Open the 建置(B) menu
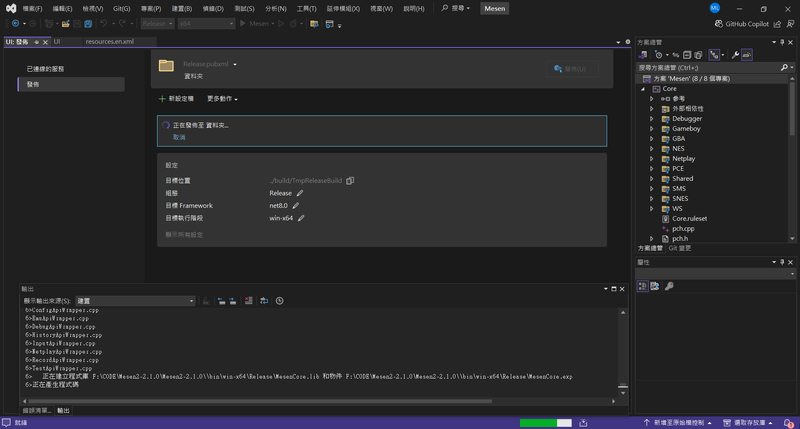Image resolution: width=800 pixels, height=429 pixels. click(x=182, y=9)
